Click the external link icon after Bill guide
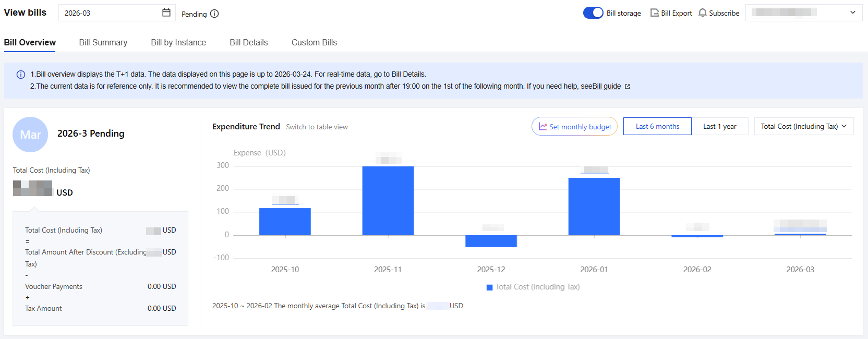Screen dimensions: 868x339 coord(628,87)
